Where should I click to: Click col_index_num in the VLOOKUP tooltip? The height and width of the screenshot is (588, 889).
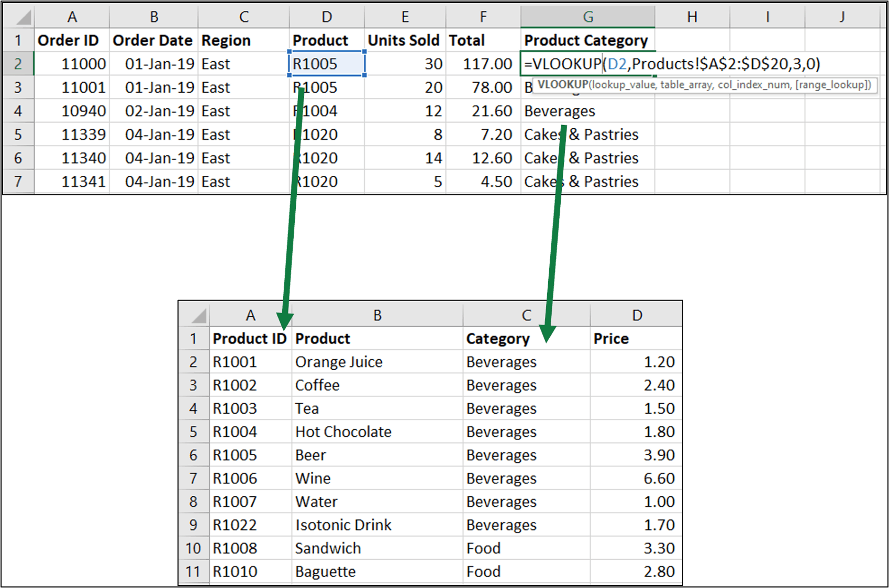(753, 85)
